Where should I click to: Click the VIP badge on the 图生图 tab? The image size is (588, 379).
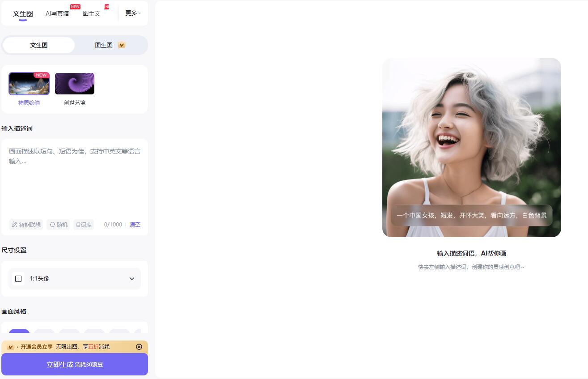(x=121, y=45)
